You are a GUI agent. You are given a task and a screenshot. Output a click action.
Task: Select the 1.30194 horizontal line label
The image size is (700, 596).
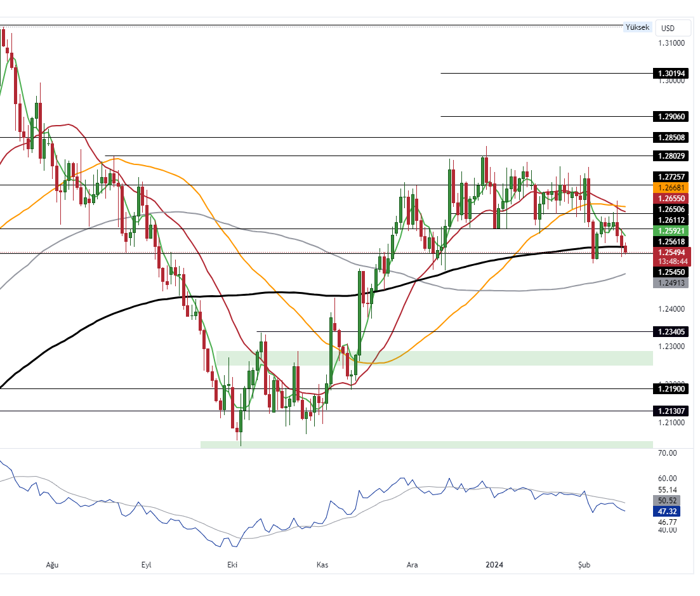[671, 74]
